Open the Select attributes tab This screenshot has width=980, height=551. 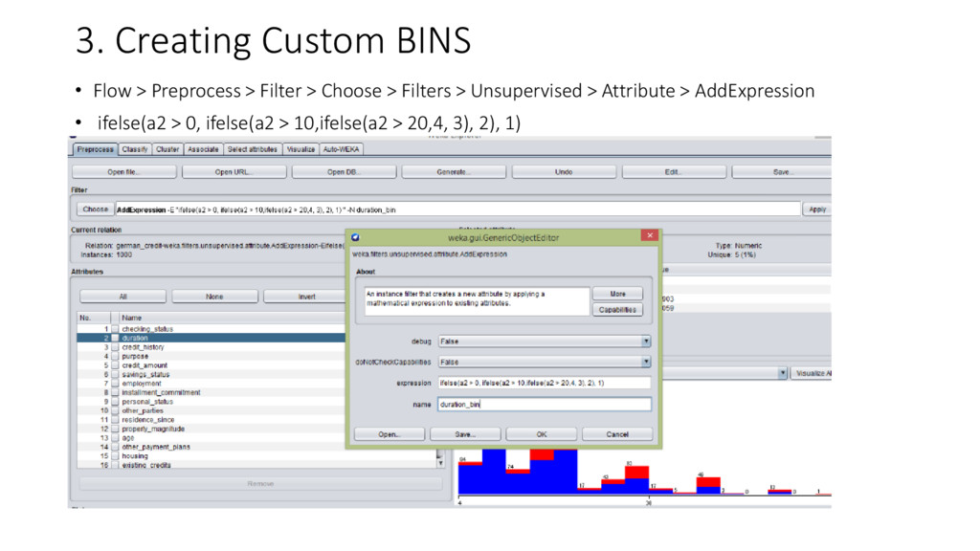click(252, 149)
